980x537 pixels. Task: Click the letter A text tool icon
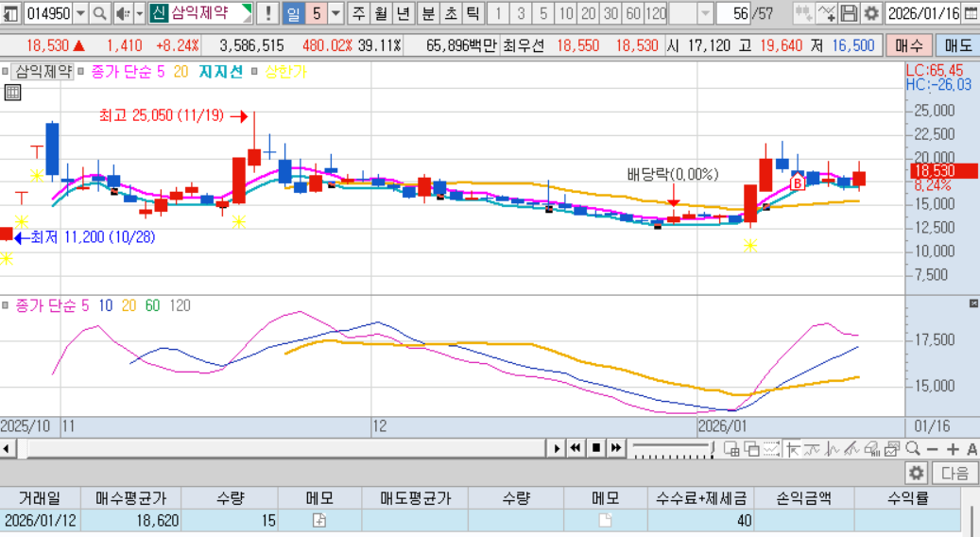point(971,449)
